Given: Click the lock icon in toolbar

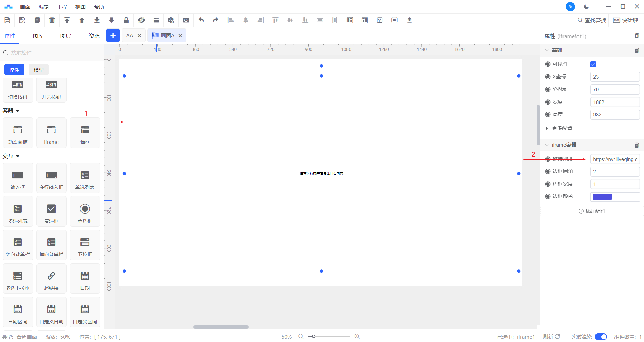Looking at the screenshot, I should pos(126,20).
